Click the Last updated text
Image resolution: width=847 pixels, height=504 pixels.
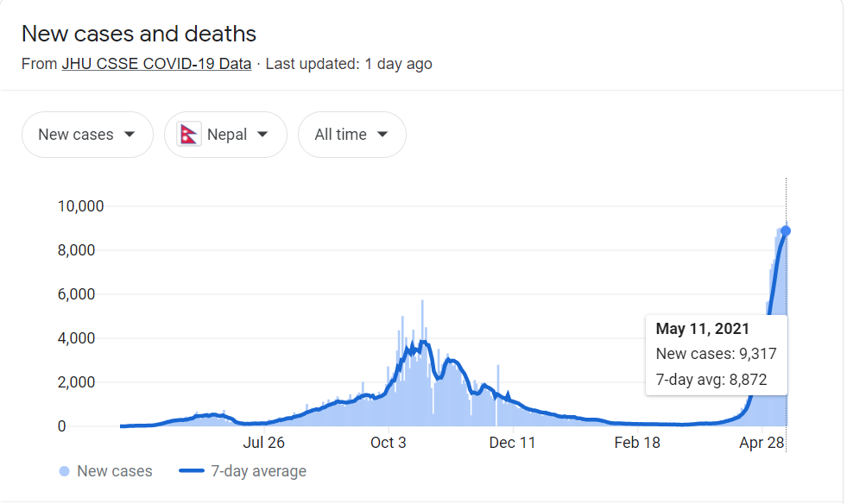point(348,64)
